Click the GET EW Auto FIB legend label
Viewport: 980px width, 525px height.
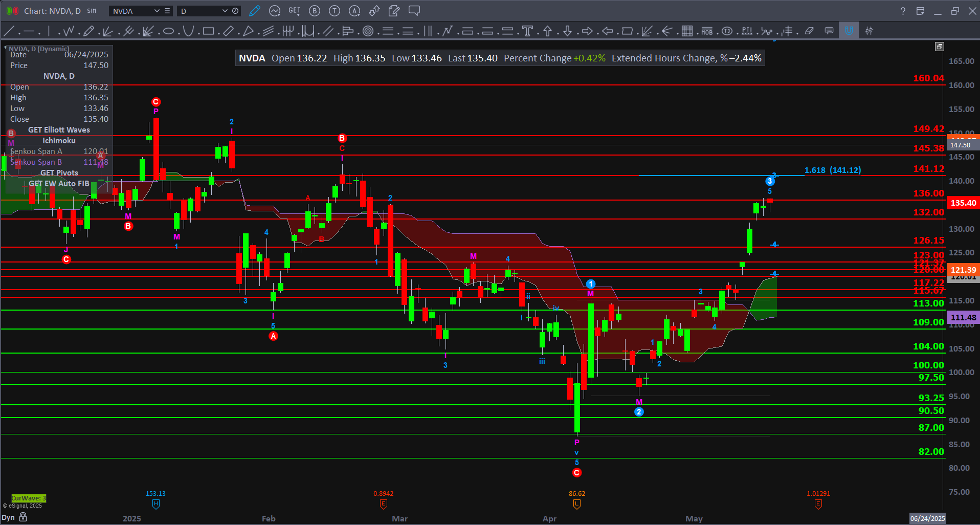click(x=59, y=184)
